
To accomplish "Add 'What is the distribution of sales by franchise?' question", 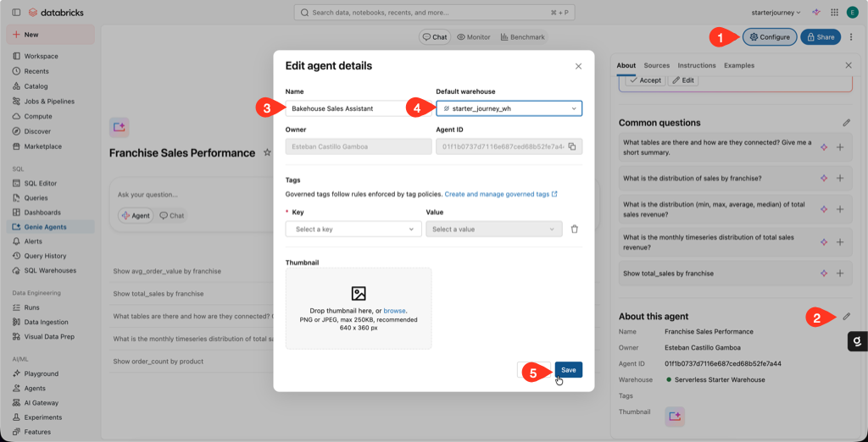I will 840,178.
